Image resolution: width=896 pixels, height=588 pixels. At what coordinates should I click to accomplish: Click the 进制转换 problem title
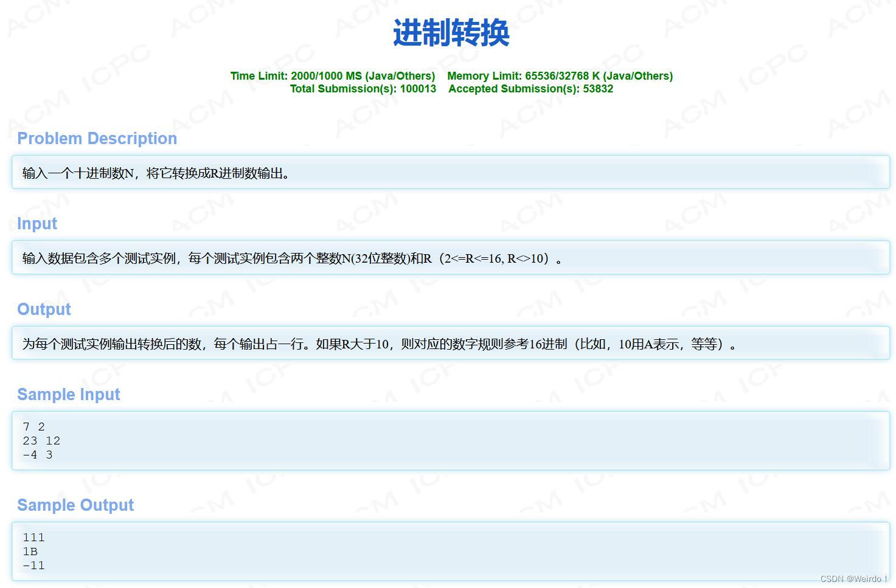pyautogui.click(x=449, y=35)
